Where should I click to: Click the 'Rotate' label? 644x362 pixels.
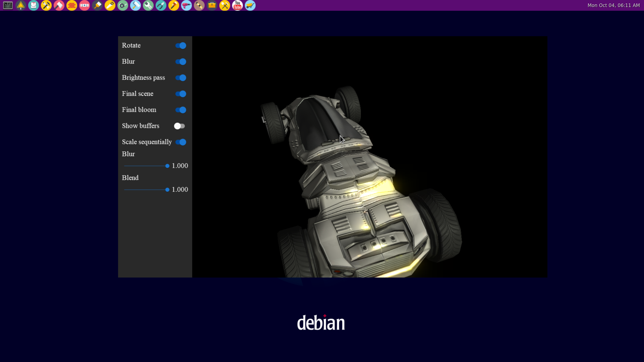tap(131, 45)
